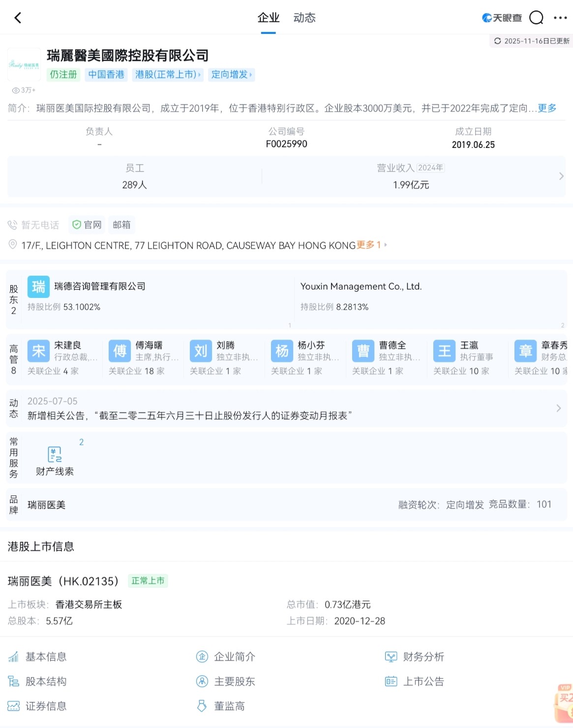This screenshot has height=728, width=573.
Task: Tap the back arrow at top left
Action: point(18,17)
